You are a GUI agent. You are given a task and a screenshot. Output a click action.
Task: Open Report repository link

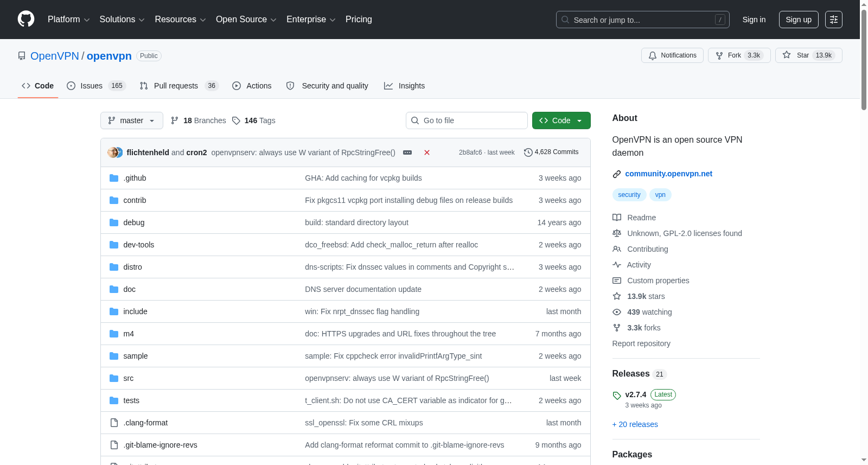[x=641, y=343]
